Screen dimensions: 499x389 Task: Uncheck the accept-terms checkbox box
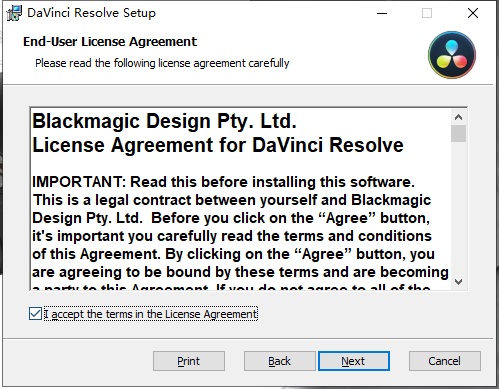(x=35, y=314)
